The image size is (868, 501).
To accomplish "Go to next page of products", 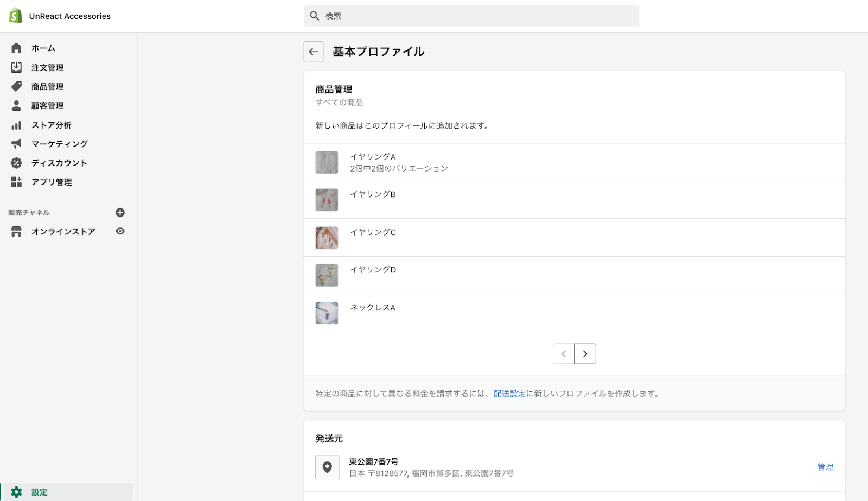I will click(585, 353).
